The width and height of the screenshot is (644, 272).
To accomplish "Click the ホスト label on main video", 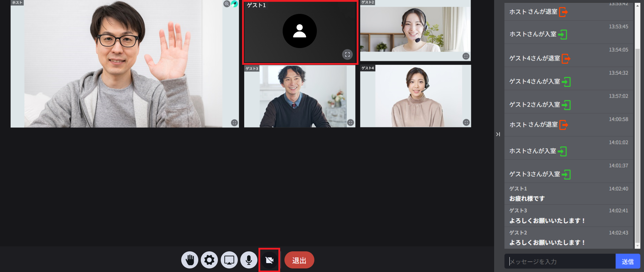I will (x=17, y=2).
